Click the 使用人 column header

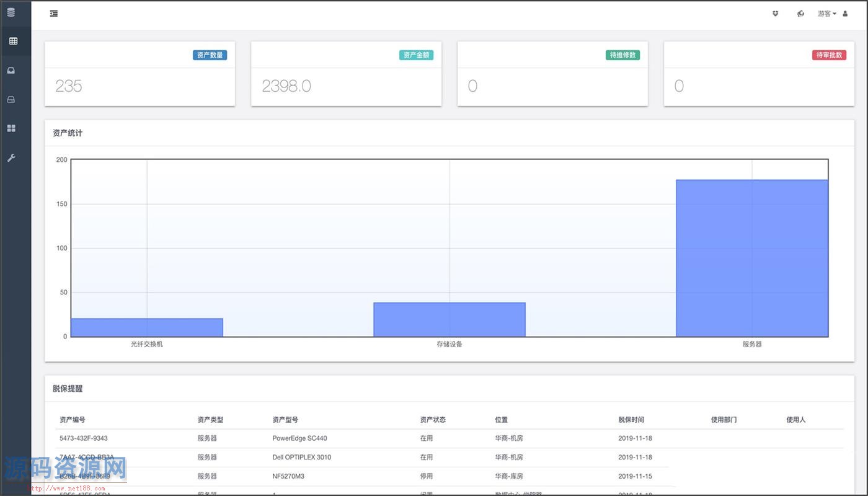click(796, 420)
